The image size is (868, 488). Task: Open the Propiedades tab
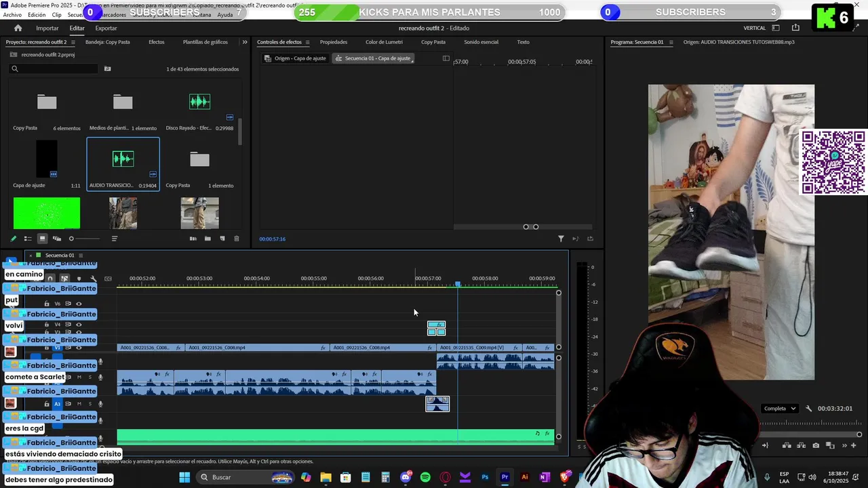coord(334,42)
